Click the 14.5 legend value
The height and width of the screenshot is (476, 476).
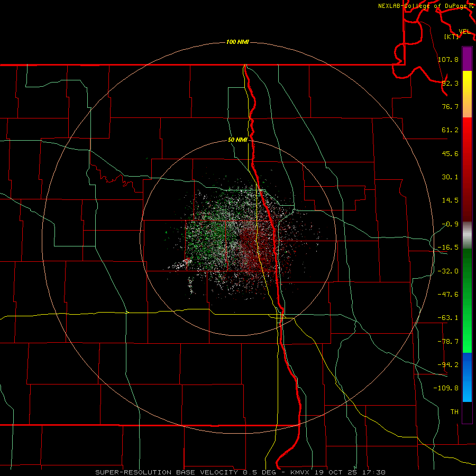pos(450,200)
